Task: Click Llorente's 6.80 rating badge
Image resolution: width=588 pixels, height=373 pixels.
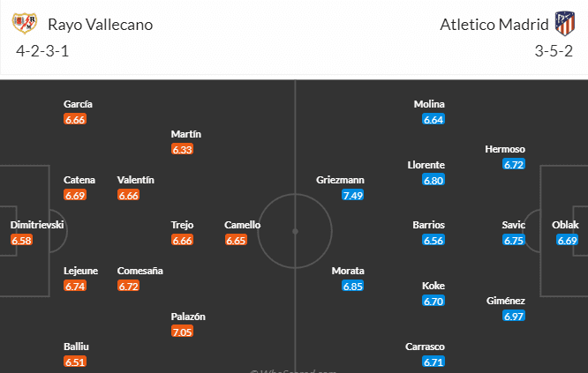Action: [433, 180]
